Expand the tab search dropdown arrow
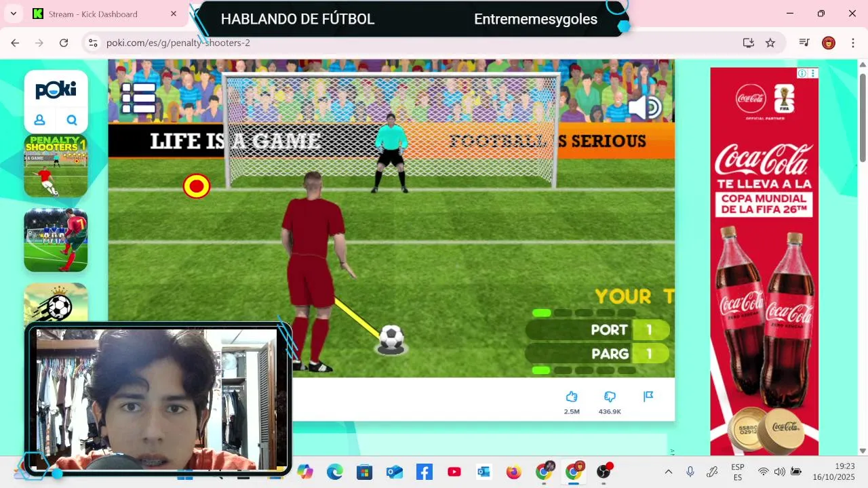 (14, 14)
